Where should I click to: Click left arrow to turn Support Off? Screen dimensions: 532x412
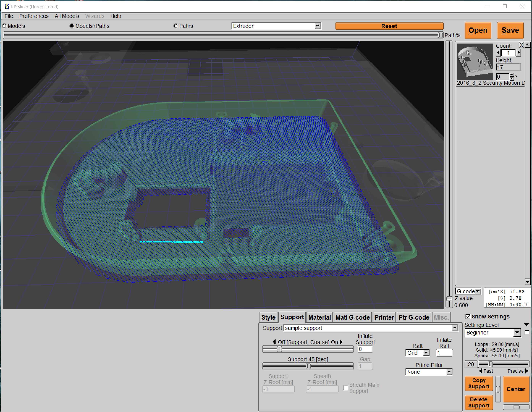pyautogui.click(x=274, y=342)
